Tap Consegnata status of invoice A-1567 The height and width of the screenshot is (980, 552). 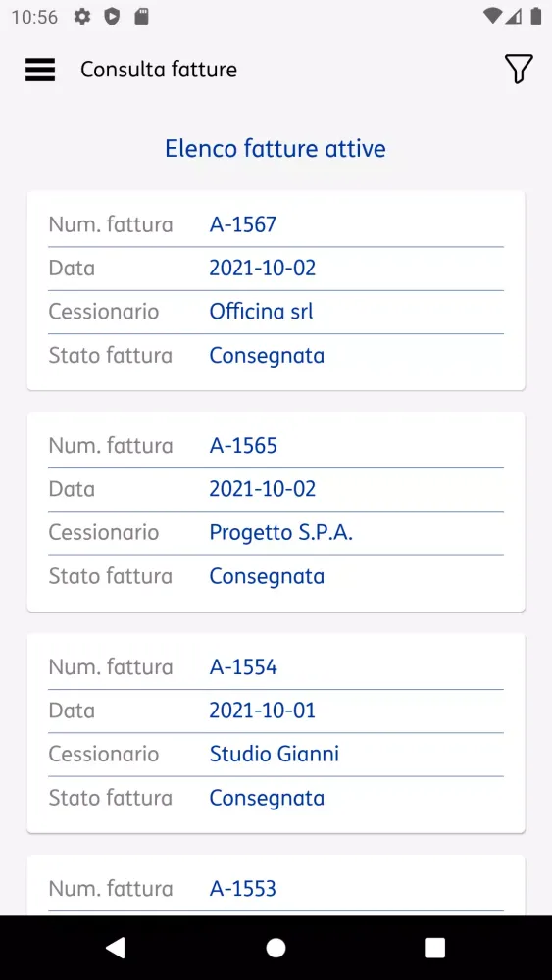point(267,356)
